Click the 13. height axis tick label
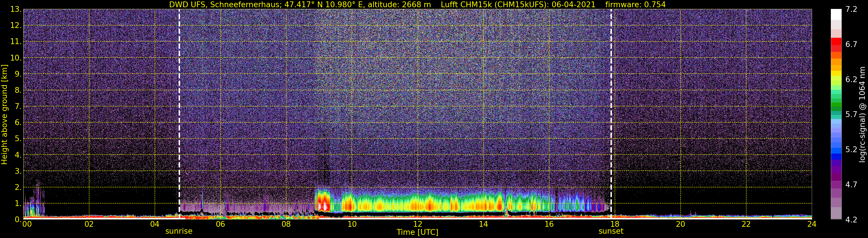The width and height of the screenshot is (868, 238). [x=16, y=9]
